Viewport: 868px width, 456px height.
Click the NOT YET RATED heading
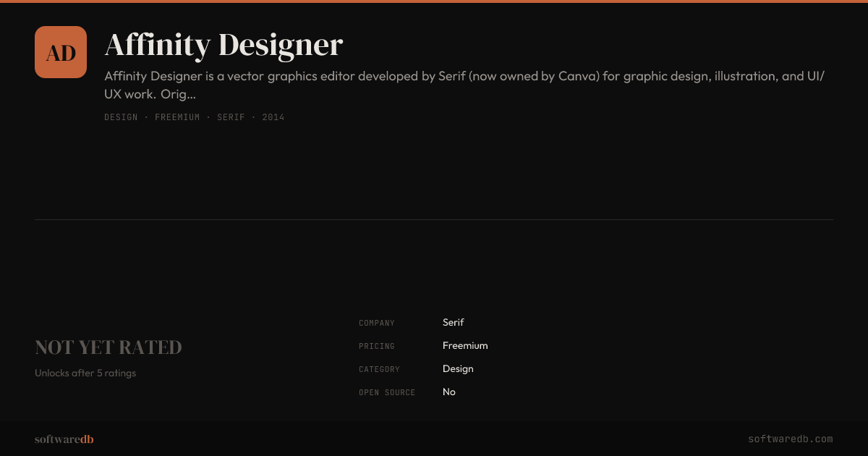(109, 347)
